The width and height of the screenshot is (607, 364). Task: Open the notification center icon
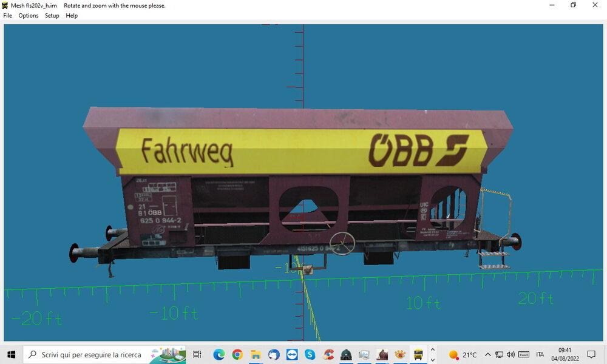(591, 354)
